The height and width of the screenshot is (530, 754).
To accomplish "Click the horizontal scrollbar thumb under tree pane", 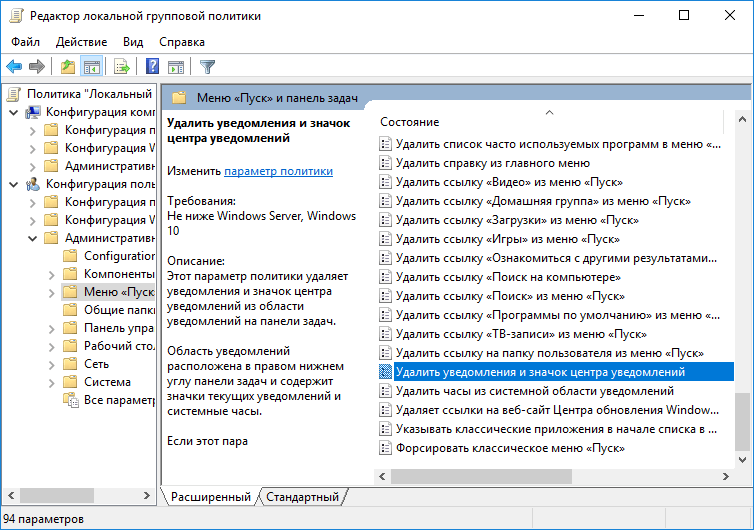I will point(57,495).
